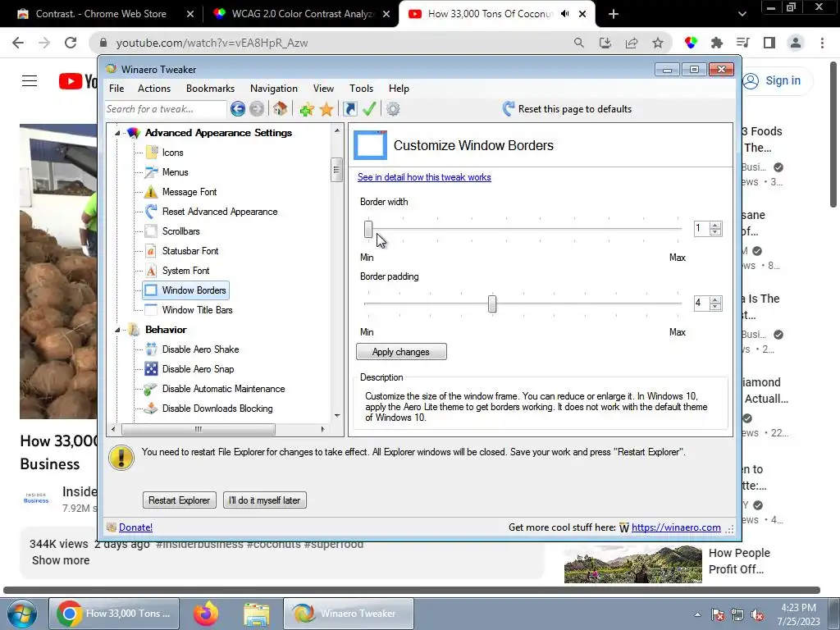Image resolution: width=840 pixels, height=630 pixels.
Task: Click the green checkmark toolbar icon
Action: pyautogui.click(x=369, y=109)
